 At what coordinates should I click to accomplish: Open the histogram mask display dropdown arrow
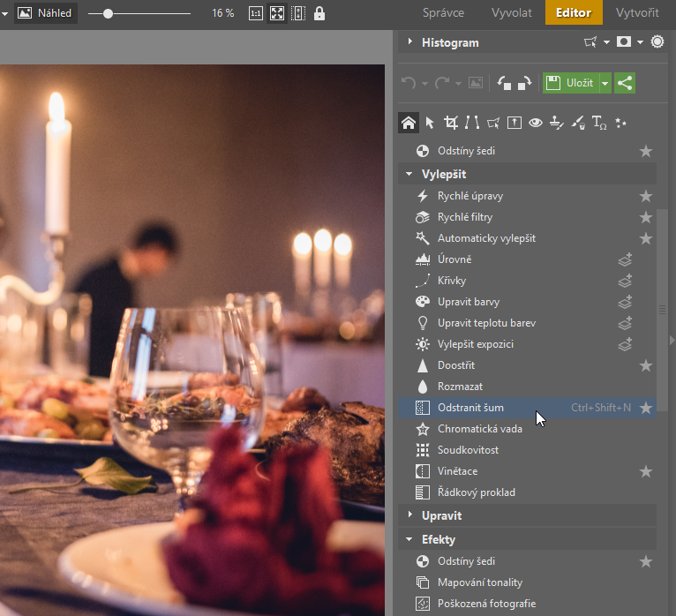pyautogui.click(x=640, y=42)
